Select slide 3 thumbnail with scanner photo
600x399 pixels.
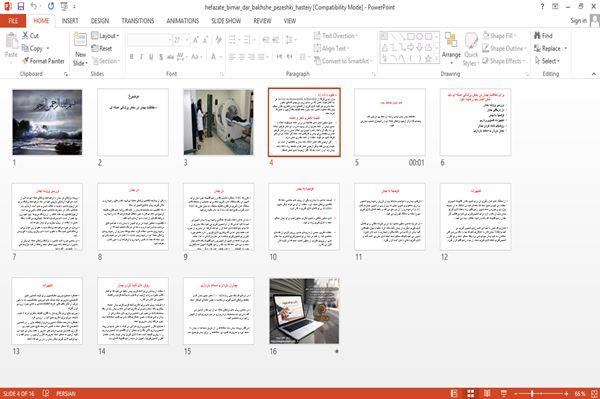(218, 122)
